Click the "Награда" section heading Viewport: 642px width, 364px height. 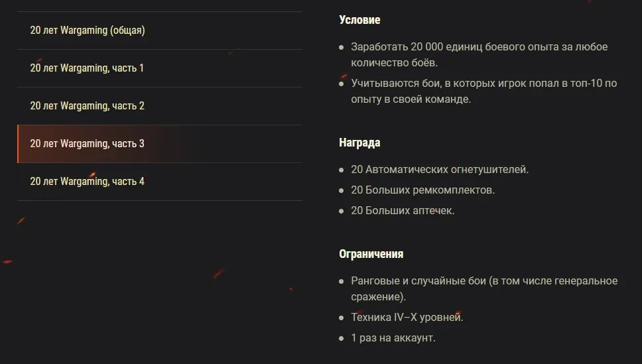[x=359, y=143]
